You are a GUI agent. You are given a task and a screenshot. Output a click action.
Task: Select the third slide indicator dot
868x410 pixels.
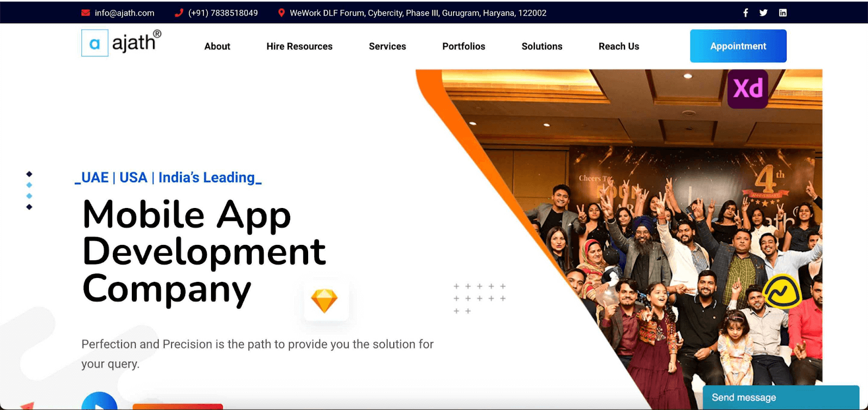tap(29, 196)
